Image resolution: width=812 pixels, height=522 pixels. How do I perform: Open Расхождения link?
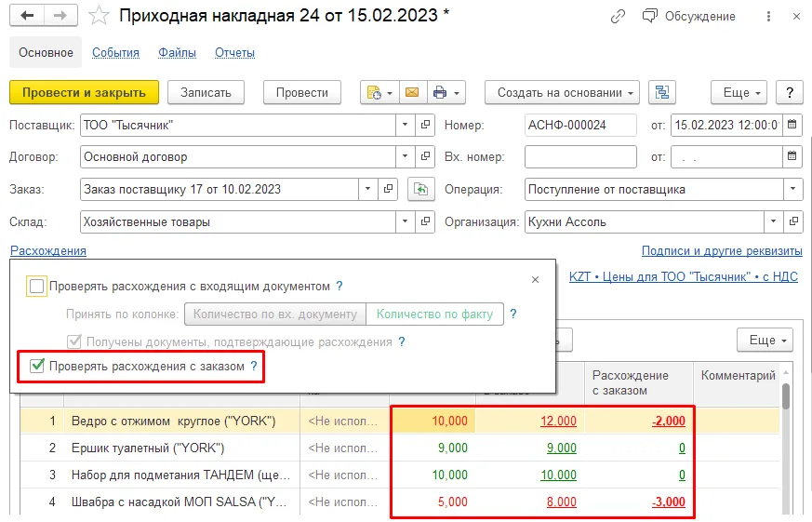point(48,250)
